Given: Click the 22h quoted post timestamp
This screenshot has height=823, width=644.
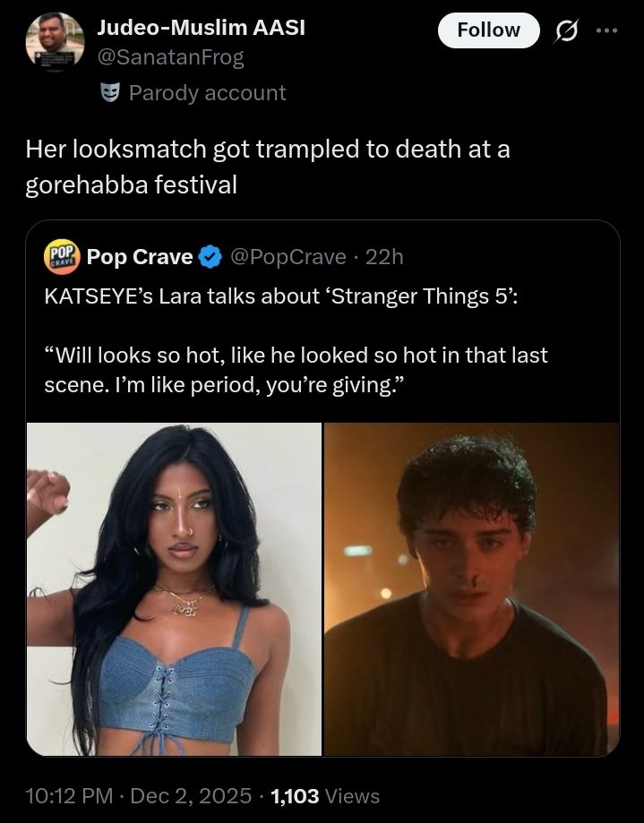Looking at the screenshot, I should pyautogui.click(x=385, y=257).
